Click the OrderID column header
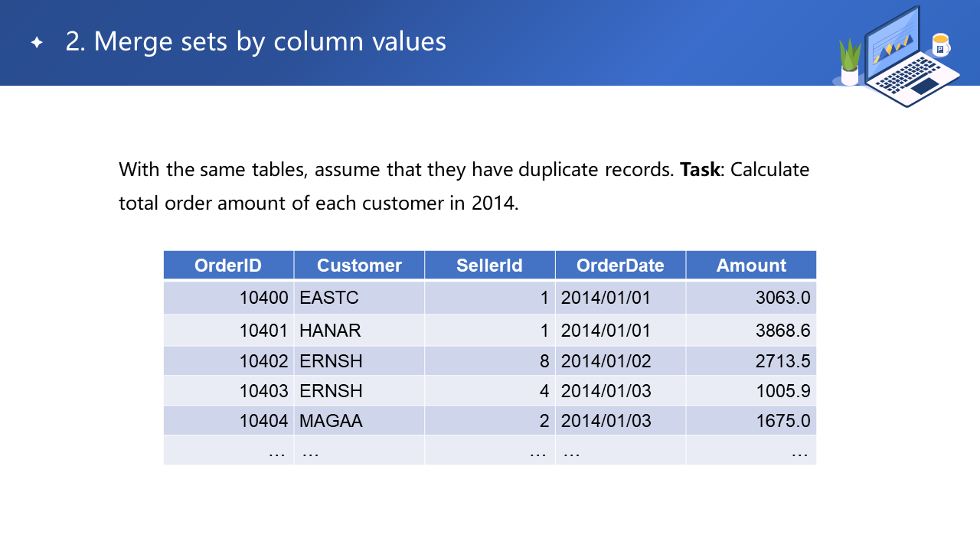Viewport: 980px width, 551px height. [228, 266]
